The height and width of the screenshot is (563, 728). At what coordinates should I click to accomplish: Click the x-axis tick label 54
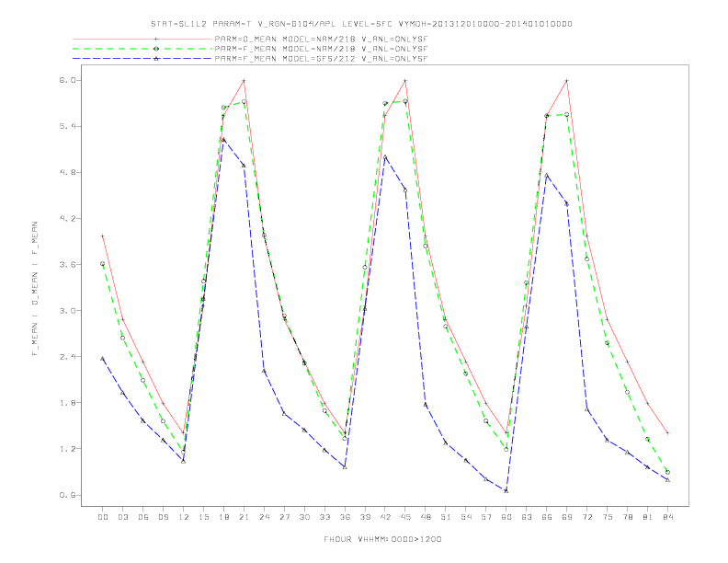click(x=466, y=517)
